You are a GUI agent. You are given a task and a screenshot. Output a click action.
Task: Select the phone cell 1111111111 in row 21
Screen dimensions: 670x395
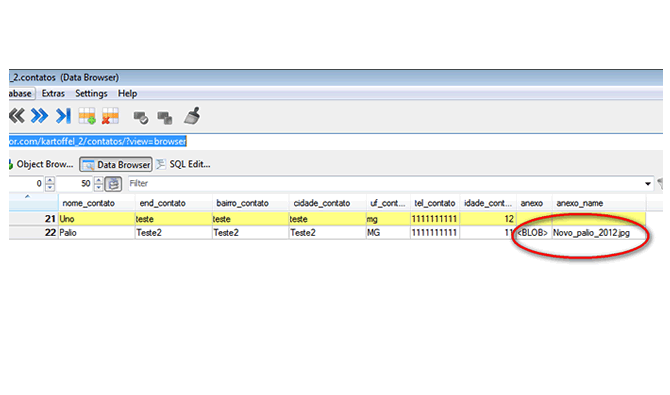click(435, 218)
